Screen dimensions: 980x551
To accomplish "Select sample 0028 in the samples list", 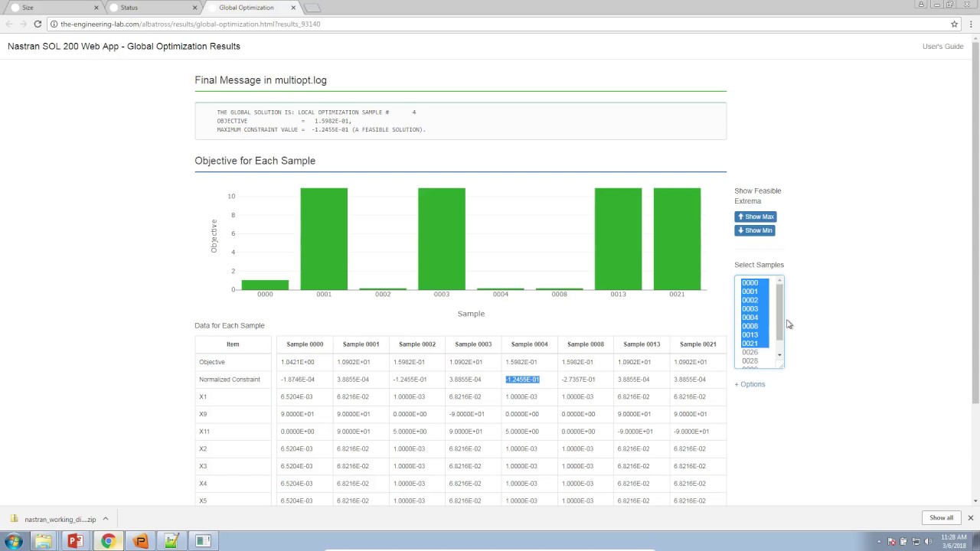I will pos(755,361).
